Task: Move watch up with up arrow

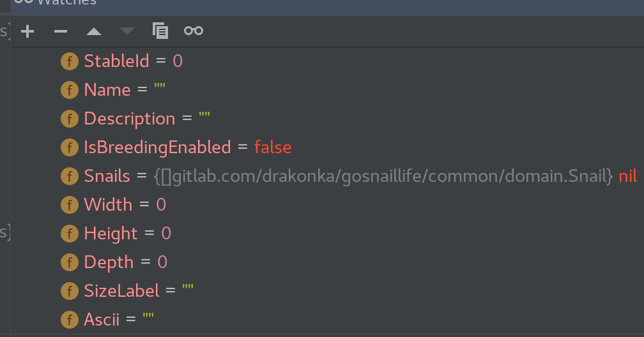Action: coord(94,31)
